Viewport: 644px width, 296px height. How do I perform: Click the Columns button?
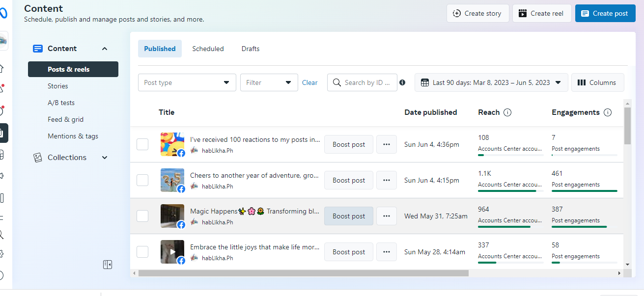[x=597, y=82]
